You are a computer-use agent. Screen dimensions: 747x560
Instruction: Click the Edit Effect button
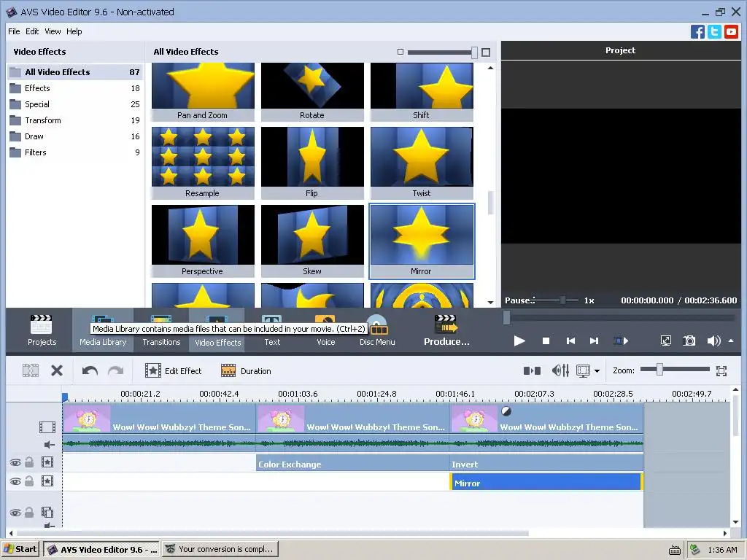[174, 370]
